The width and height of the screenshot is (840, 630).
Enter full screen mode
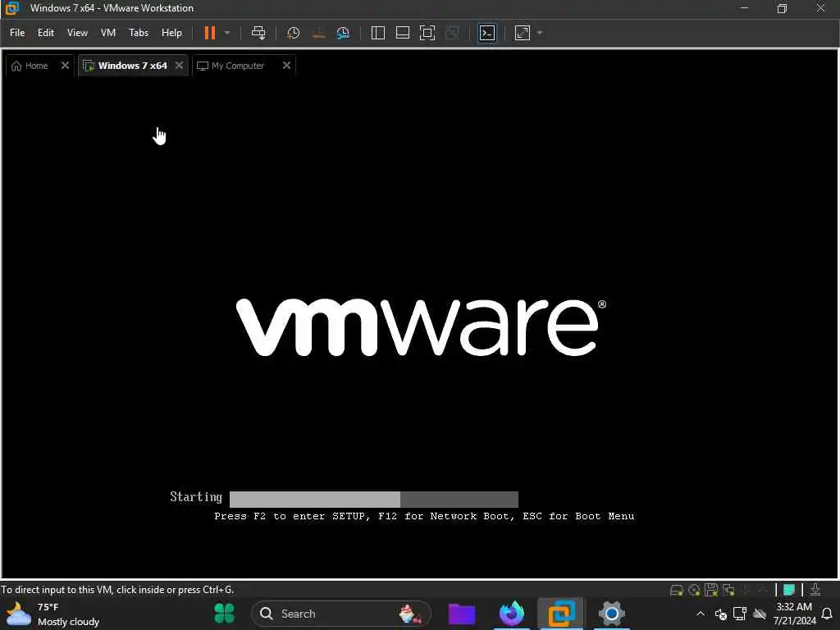coord(427,33)
